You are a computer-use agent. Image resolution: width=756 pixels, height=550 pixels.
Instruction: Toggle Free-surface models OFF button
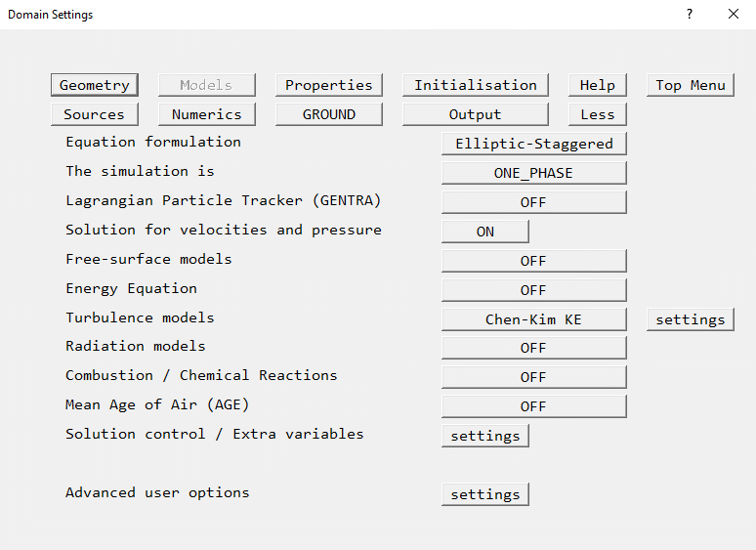[x=533, y=261]
